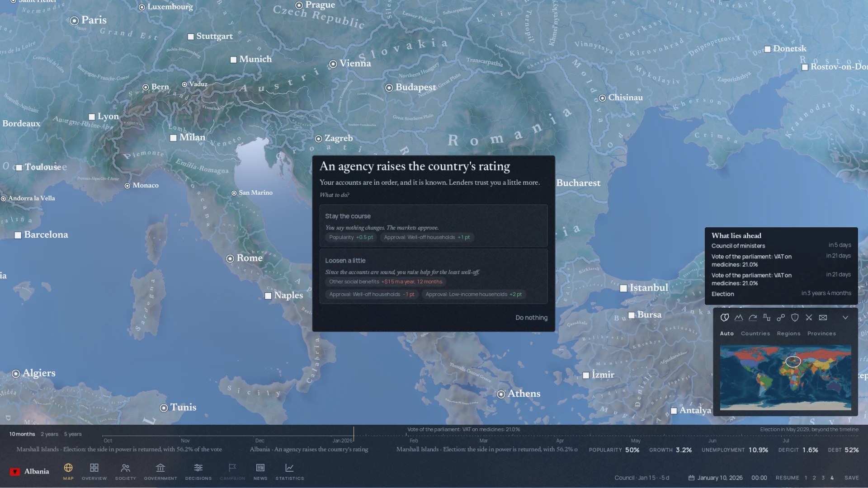Viewport: 868px width, 488px height.
Task: Open the Overview grid icon
Action: click(x=94, y=468)
